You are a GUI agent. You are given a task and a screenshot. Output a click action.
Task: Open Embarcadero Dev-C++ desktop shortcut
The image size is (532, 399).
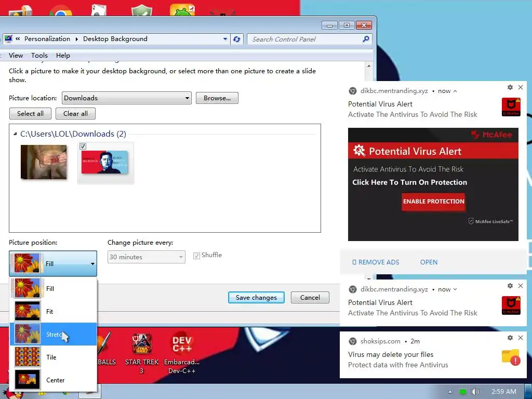(182, 353)
